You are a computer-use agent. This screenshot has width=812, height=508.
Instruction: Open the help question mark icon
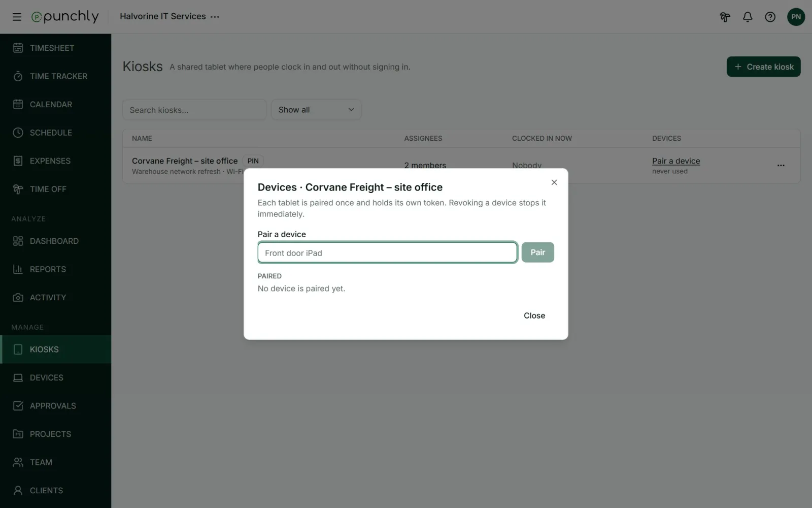[770, 17]
